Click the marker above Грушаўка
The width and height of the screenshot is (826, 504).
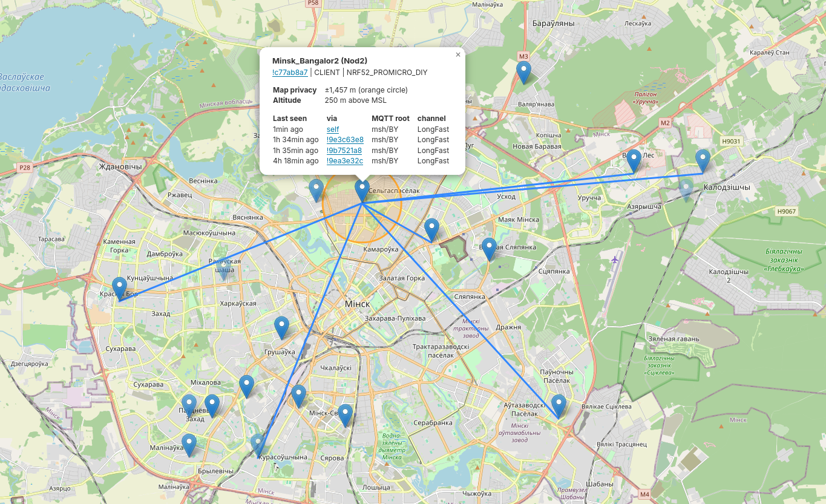(281, 328)
